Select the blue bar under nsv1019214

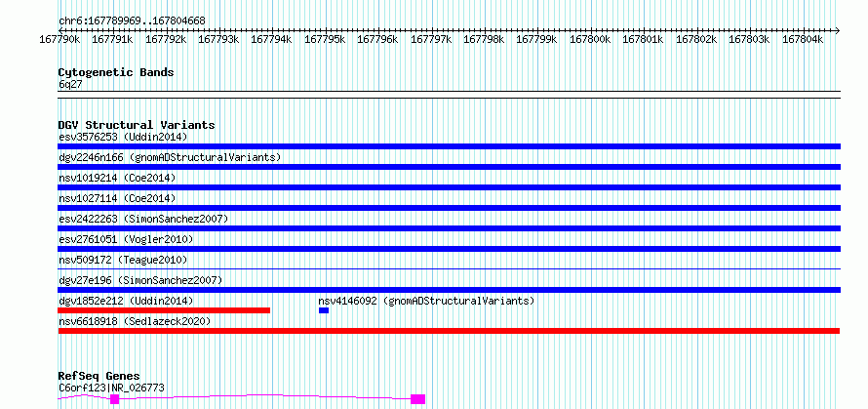(x=450, y=187)
